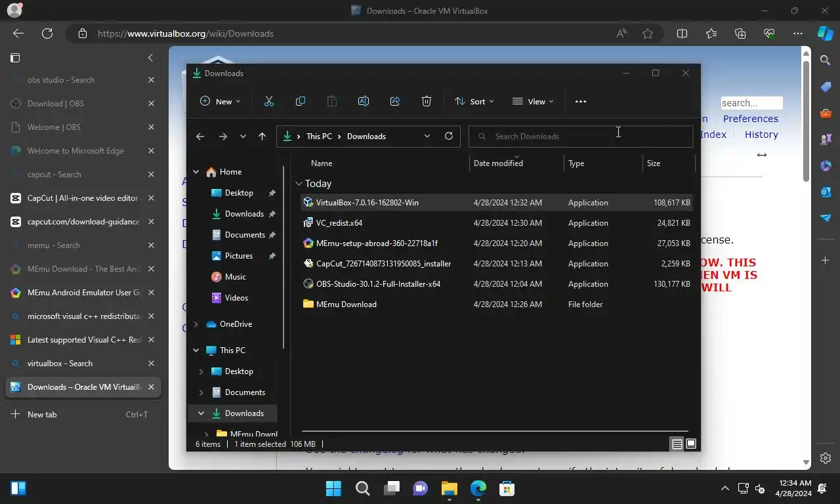
Task: Open Preferences link on VirtualBox page
Action: 750,119
